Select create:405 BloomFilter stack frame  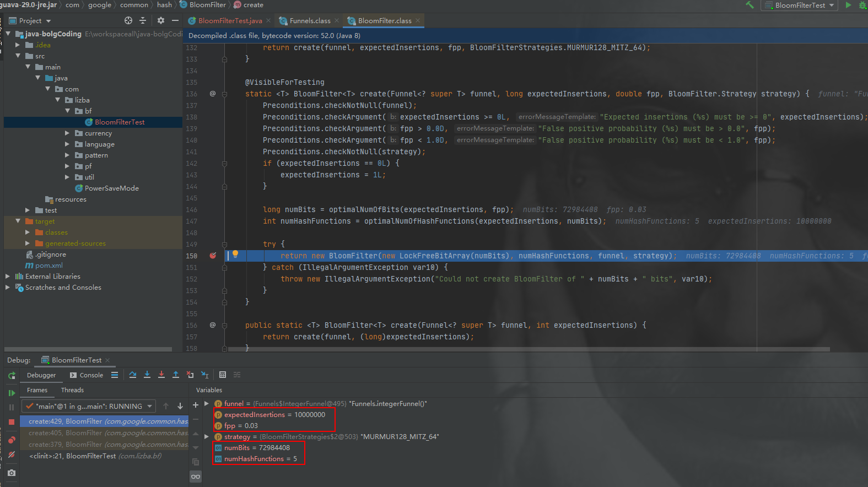tap(105, 433)
